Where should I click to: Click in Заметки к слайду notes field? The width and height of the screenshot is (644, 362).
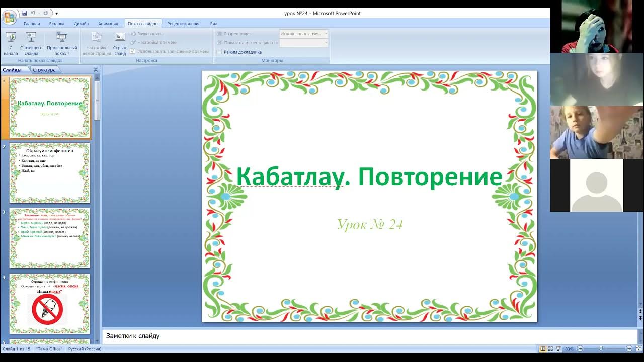pos(369,336)
